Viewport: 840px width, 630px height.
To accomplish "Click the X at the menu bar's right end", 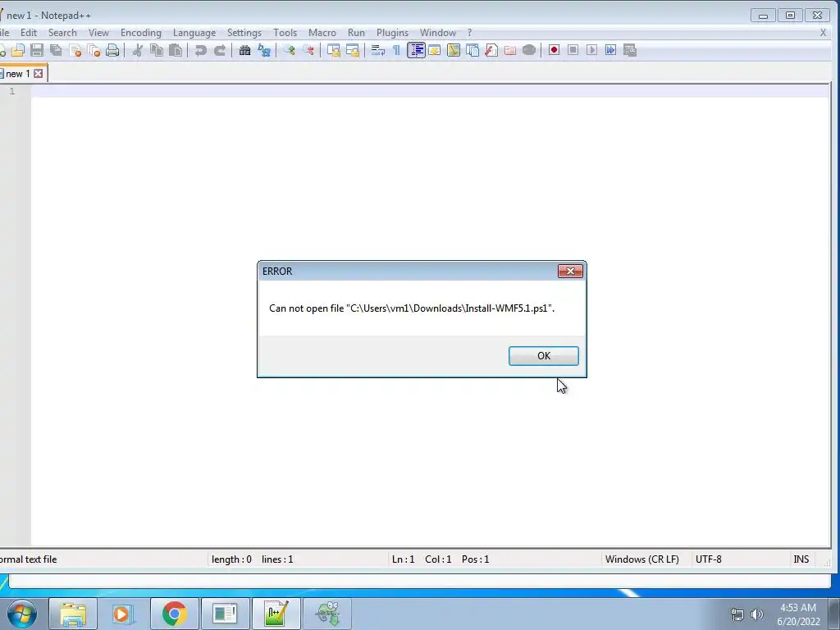I will [x=824, y=33].
